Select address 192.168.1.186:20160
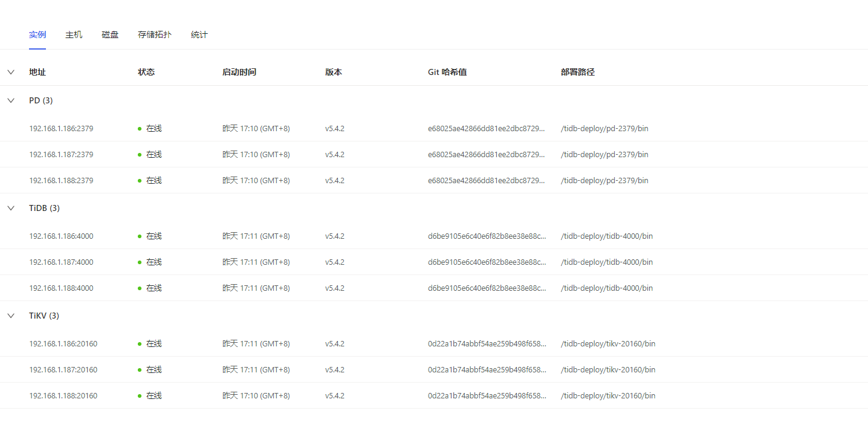The height and width of the screenshot is (428, 868). coord(63,344)
